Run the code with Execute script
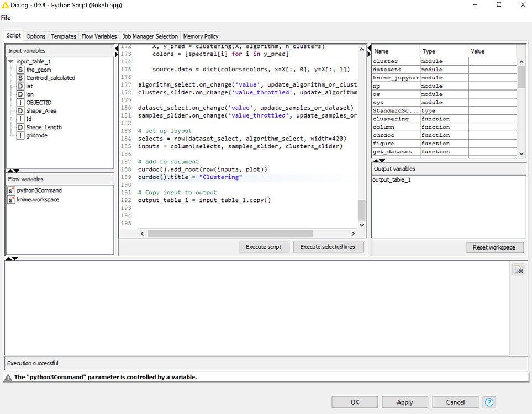The width and height of the screenshot is (532, 414). pyautogui.click(x=264, y=247)
